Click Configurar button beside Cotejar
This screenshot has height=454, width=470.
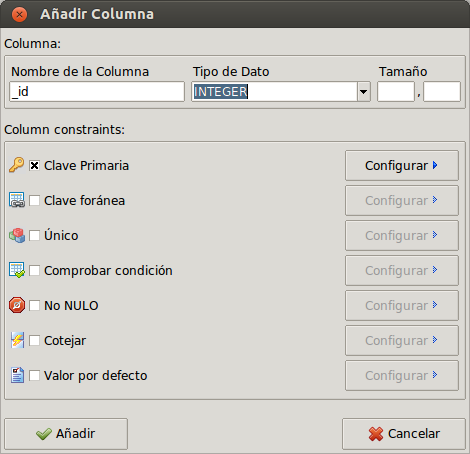click(402, 340)
